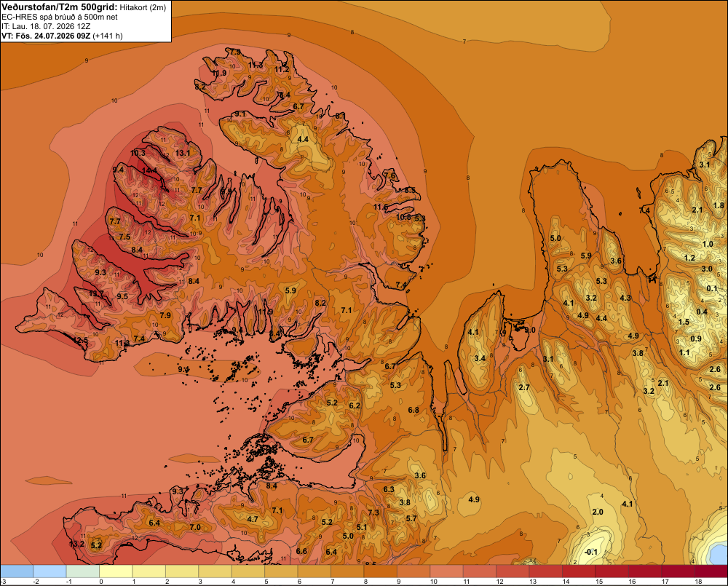
Task: Click the temperature value '4.3'
Action: pyautogui.click(x=625, y=298)
